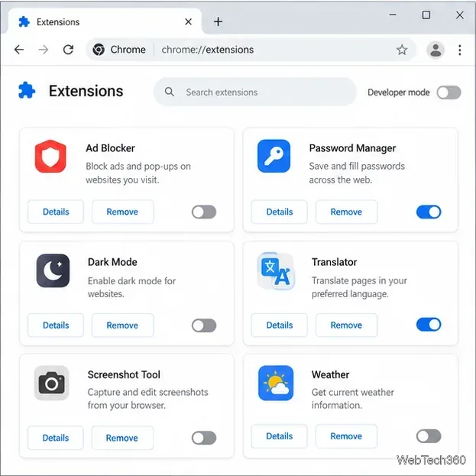Screen dimensions: 476x476
Task: Click the Ad Blocker title text
Action: click(x=110, y=148)
